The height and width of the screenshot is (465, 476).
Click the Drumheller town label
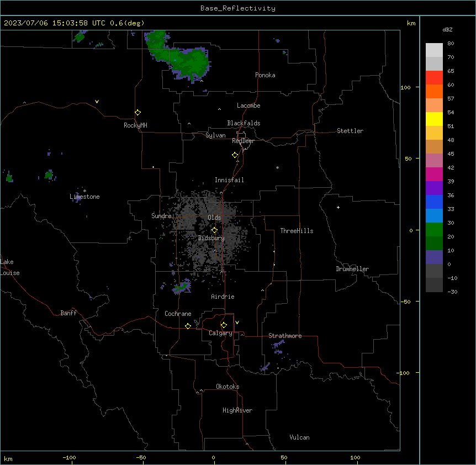tap(352, 269)
